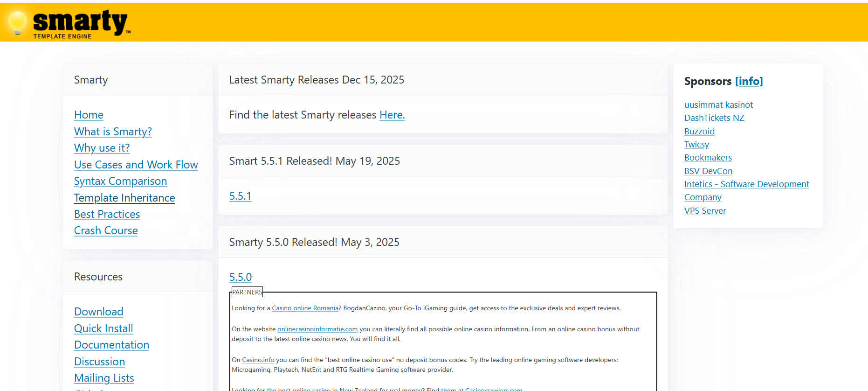Image resolution: width=868 pixels, height=391 pixels.
Task: Open the 5.5.0 release link
Action: pos(240,277)
